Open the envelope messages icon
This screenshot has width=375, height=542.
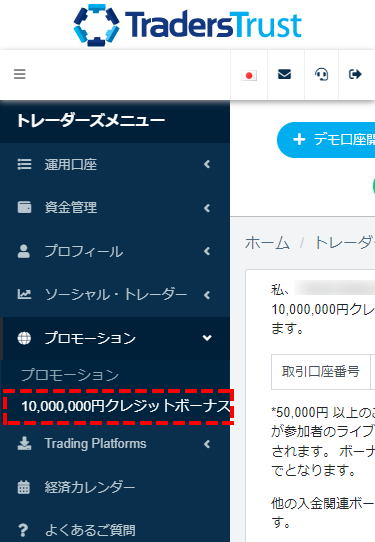tap(284, 74)
